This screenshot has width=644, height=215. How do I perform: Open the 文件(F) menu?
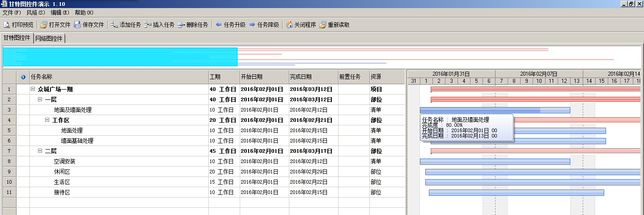click(x=12, y=13)
